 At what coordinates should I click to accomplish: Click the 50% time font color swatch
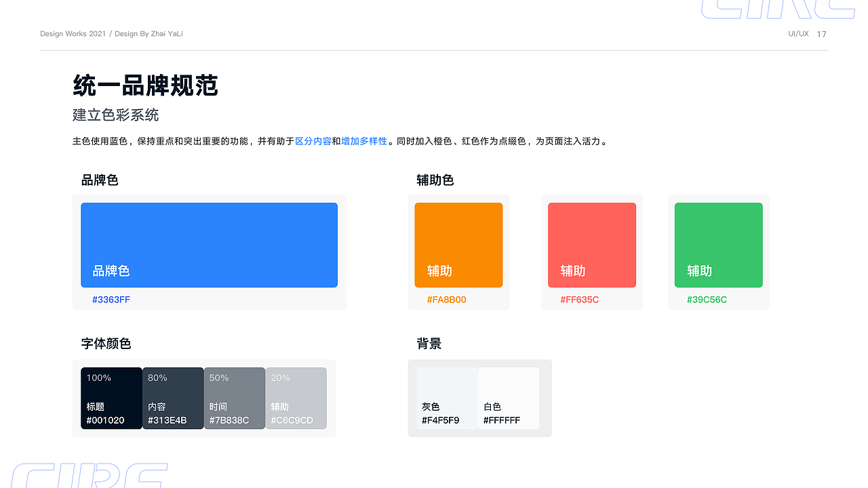coord(235,398)
